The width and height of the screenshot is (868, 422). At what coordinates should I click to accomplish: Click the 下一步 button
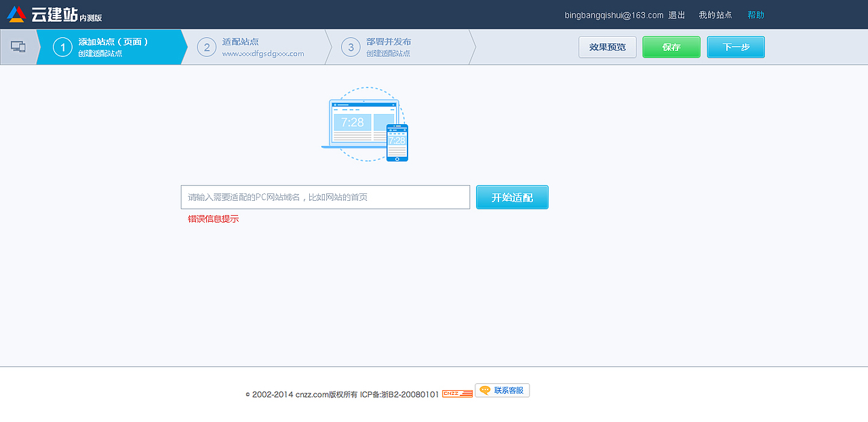736,47
